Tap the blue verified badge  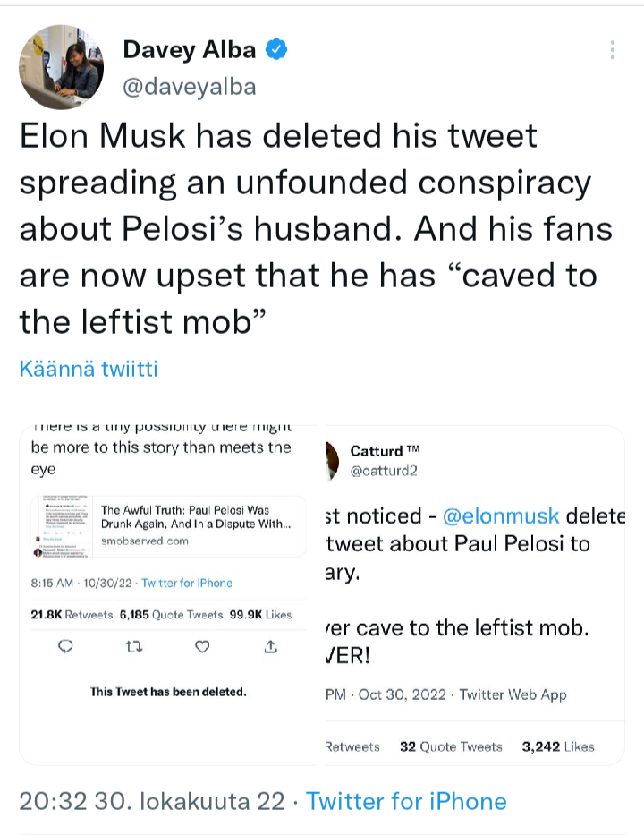[276, 49]
